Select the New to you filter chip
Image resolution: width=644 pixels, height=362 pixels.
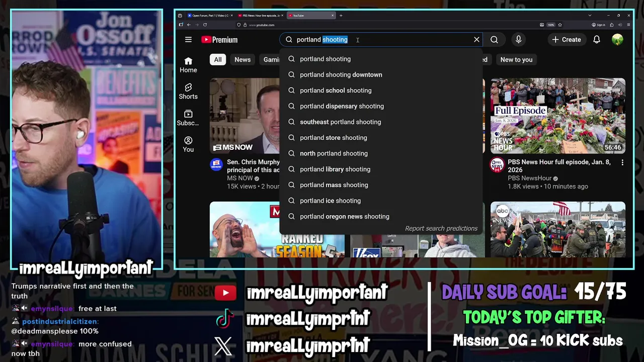(516, 60)
